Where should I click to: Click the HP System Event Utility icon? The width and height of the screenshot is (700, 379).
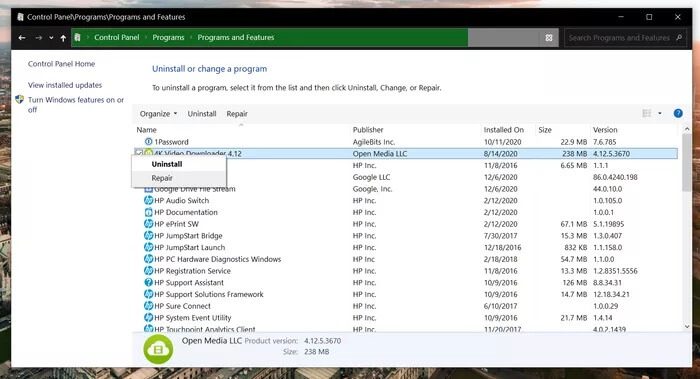tap(149, 317)
